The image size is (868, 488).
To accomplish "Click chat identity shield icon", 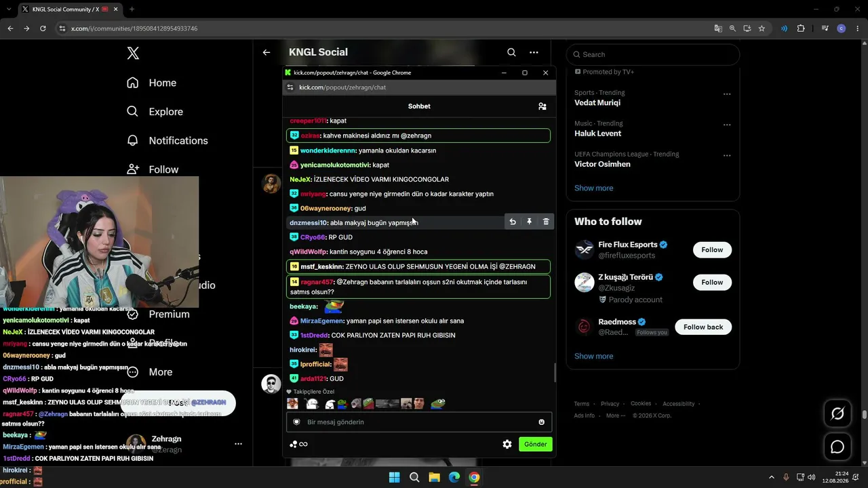I will pyautogui.click(x=296, y=422).
